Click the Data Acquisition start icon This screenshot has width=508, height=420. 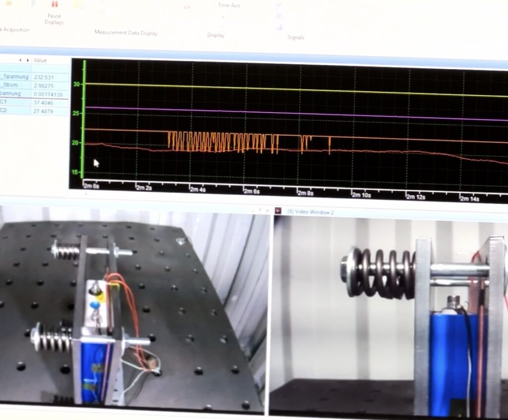(9, 3)
